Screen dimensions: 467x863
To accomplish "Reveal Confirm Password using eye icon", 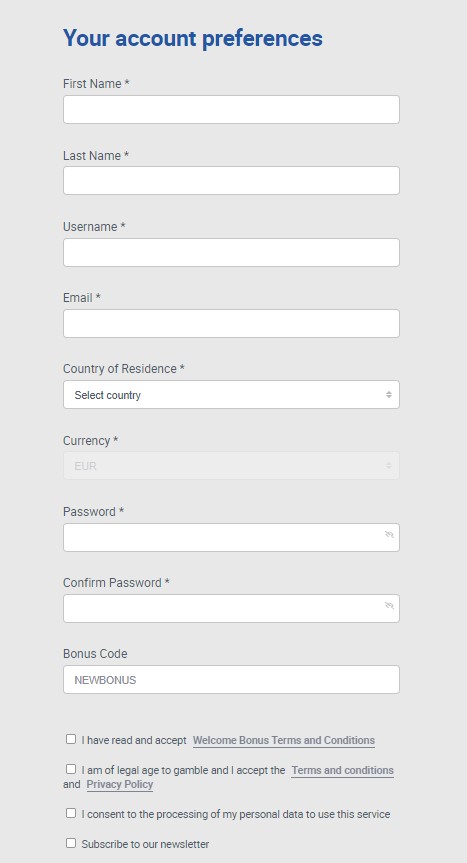I will [x=389, y=605].
